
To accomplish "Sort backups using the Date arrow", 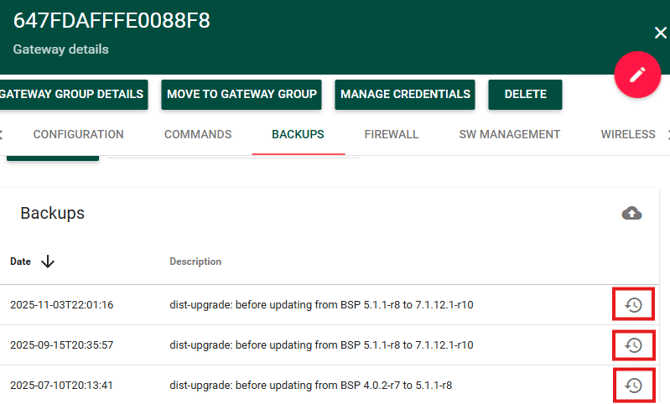I will pos(47,262).
